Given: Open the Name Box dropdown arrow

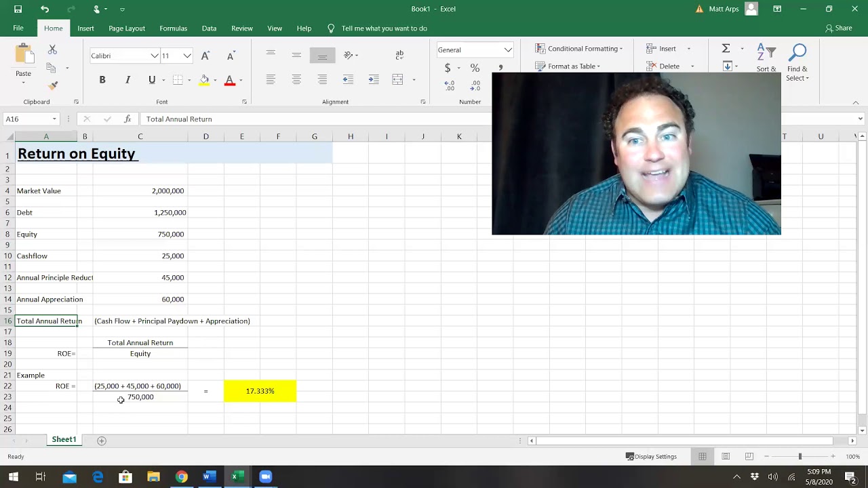Looking at the screenshot, I should click(x=54, y=119).
